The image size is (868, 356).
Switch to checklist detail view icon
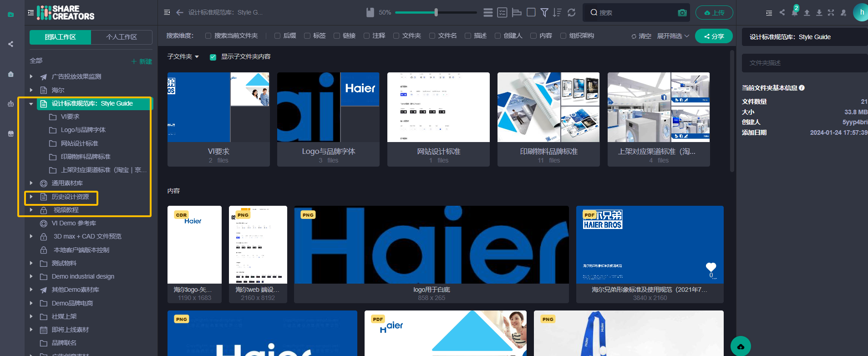502,12
